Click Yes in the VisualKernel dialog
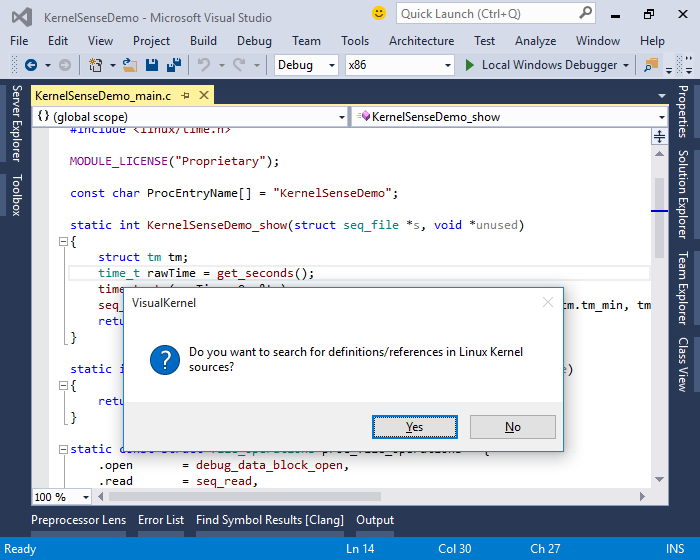The height and width of the screenshot is (560, 700). pyautogui.click(x=414, y=427)
